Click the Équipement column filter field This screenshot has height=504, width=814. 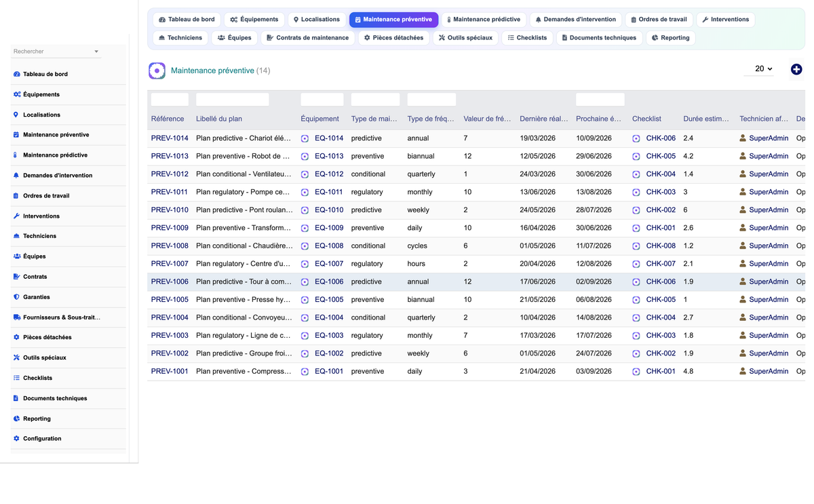tap(322, 100)
